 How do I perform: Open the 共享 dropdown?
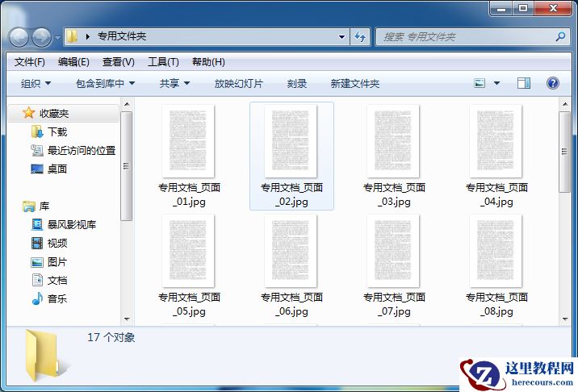pos(174,84)
